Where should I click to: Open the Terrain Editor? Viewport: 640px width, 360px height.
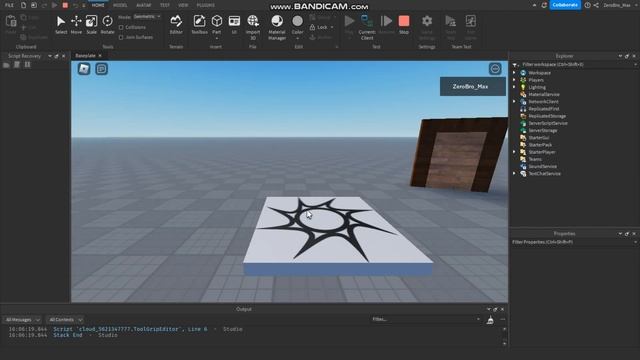pyautogui.click(x=176, y=24)
